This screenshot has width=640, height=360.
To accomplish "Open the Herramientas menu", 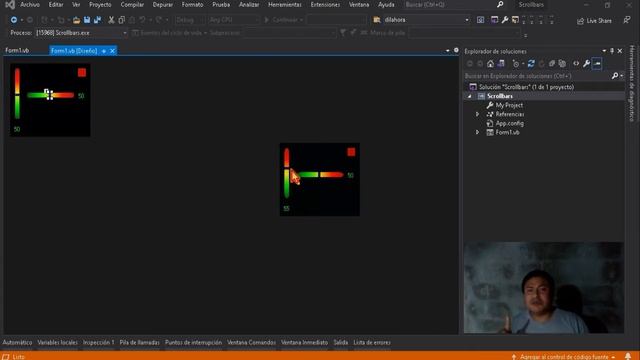I will [284, 5].
